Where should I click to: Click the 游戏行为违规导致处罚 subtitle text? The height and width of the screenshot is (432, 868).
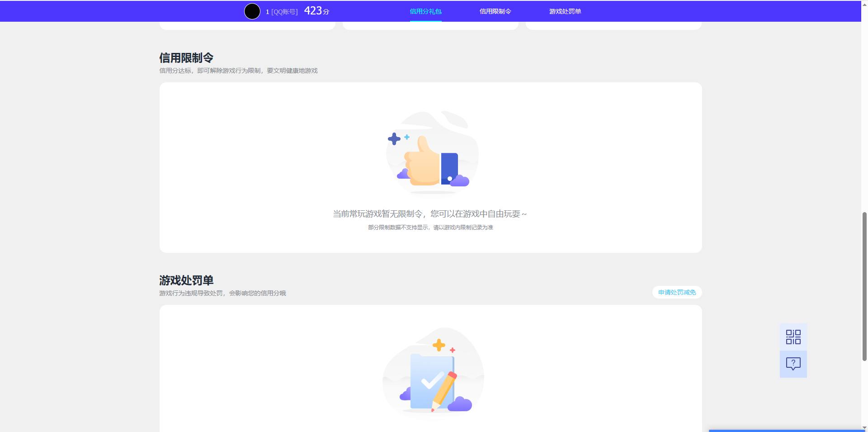(x=222, y=293)
